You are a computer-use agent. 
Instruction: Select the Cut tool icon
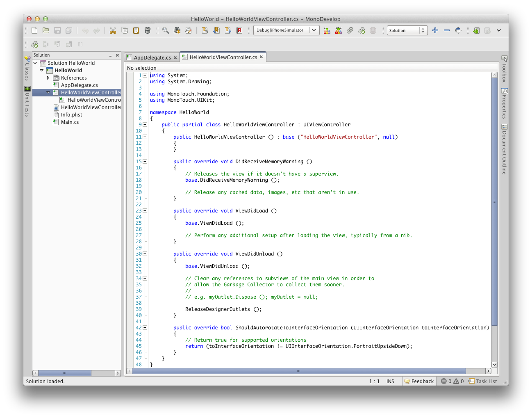[113, 30]
